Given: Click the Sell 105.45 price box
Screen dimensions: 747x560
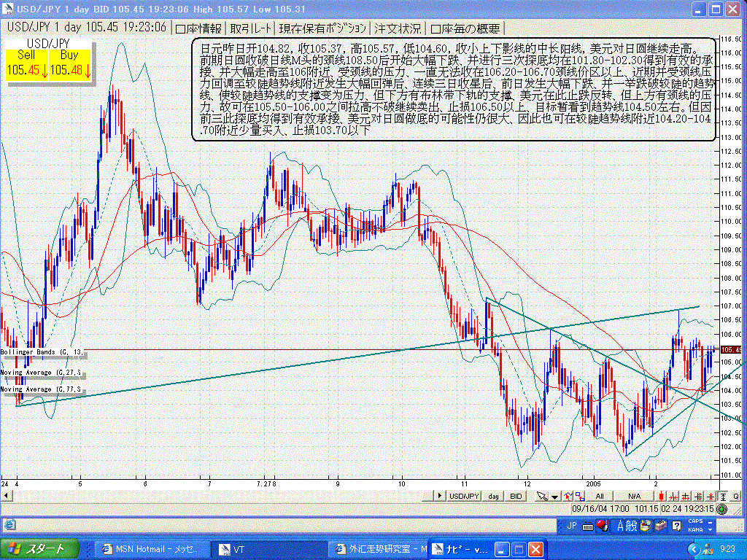Looking at the screenshot, I should [x=27, y=64].
